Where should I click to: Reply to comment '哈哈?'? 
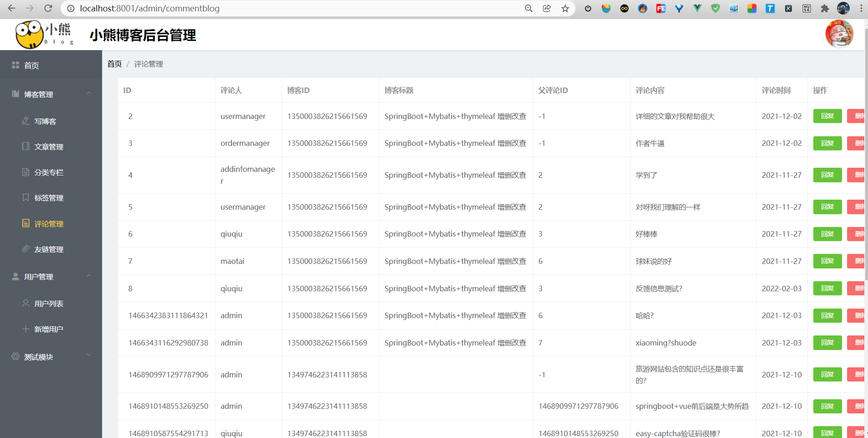coord(827,315)
